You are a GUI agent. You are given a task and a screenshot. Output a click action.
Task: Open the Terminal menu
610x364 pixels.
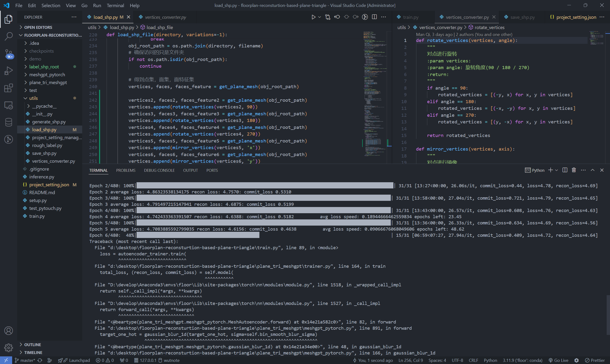(x=115, y=5)
